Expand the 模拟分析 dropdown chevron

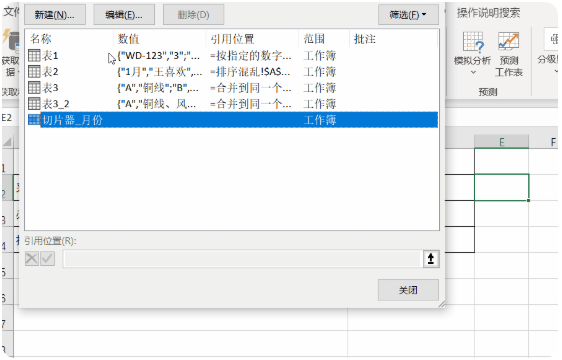(x=473, y=72)
